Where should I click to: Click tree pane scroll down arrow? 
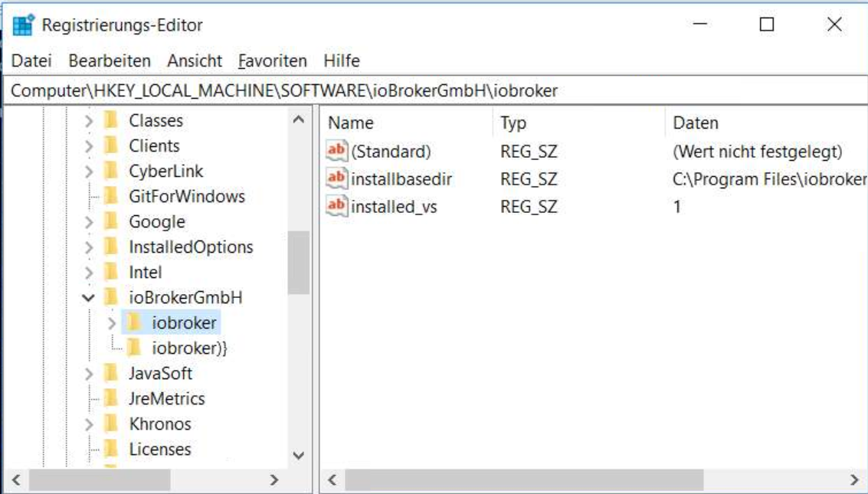[298, 455]
